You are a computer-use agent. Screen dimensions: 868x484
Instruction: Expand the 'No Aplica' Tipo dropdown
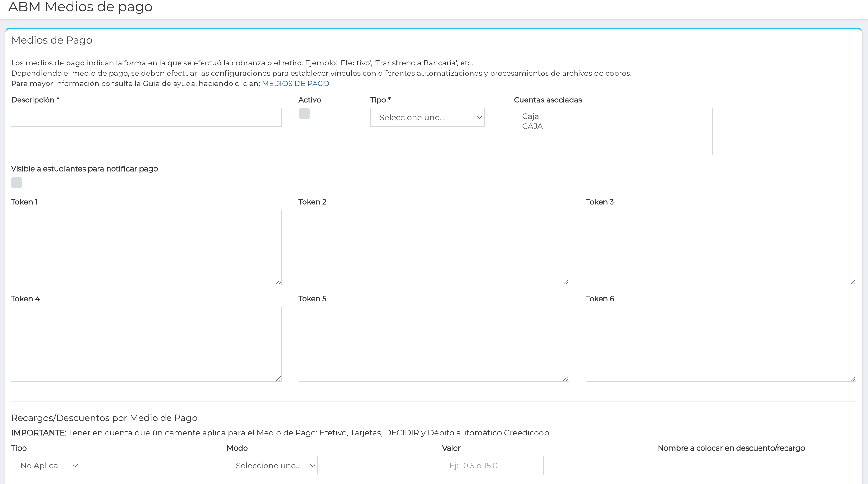(45, 466)
